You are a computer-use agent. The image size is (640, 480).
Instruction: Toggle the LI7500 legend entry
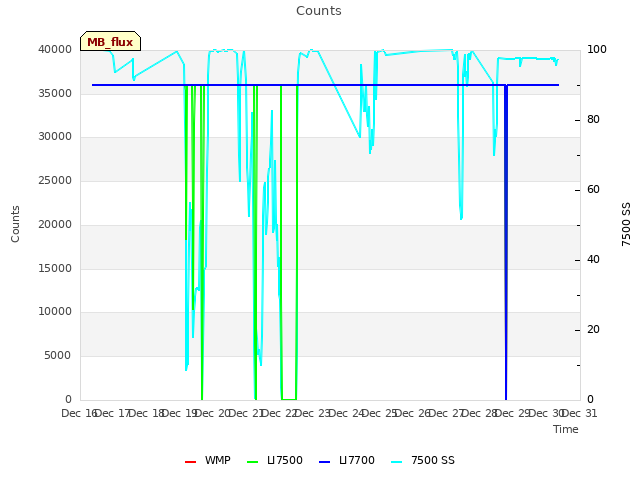(275, 460)
